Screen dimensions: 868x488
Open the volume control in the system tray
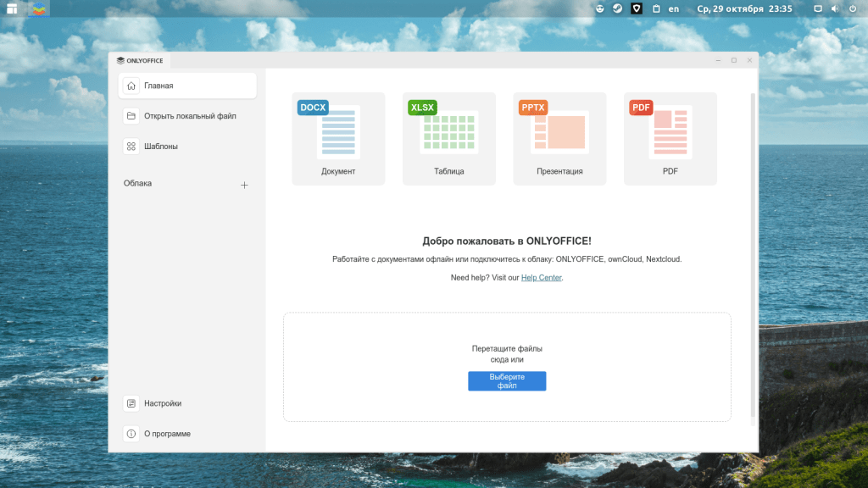[834, 8]
